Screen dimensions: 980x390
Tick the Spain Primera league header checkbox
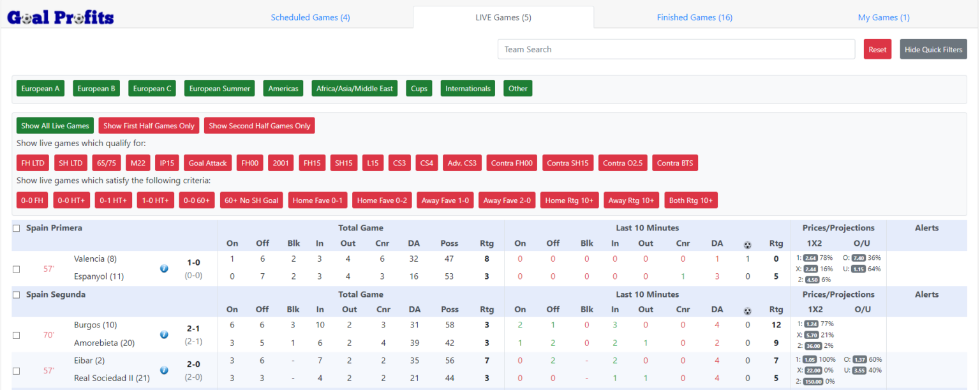[16, 228]
